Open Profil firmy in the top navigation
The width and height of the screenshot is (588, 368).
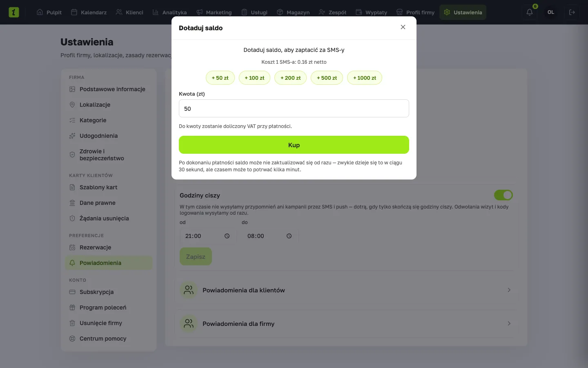tap(415, 12)
